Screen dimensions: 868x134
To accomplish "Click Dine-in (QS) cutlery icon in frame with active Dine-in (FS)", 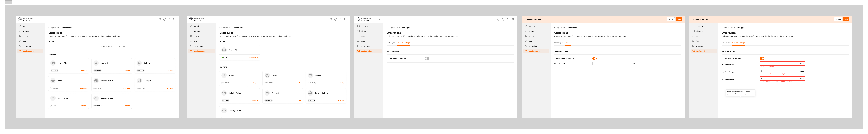I will (x=224, y=75).
